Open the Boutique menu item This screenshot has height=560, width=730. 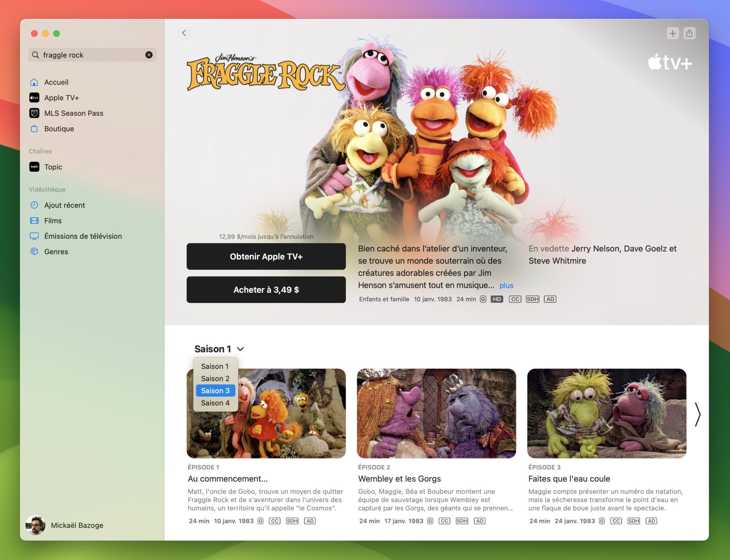click(59, 128)
